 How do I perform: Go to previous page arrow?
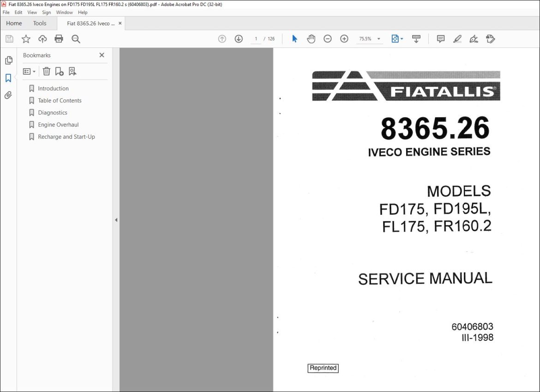pyautogui.click(x=222, y=39)
